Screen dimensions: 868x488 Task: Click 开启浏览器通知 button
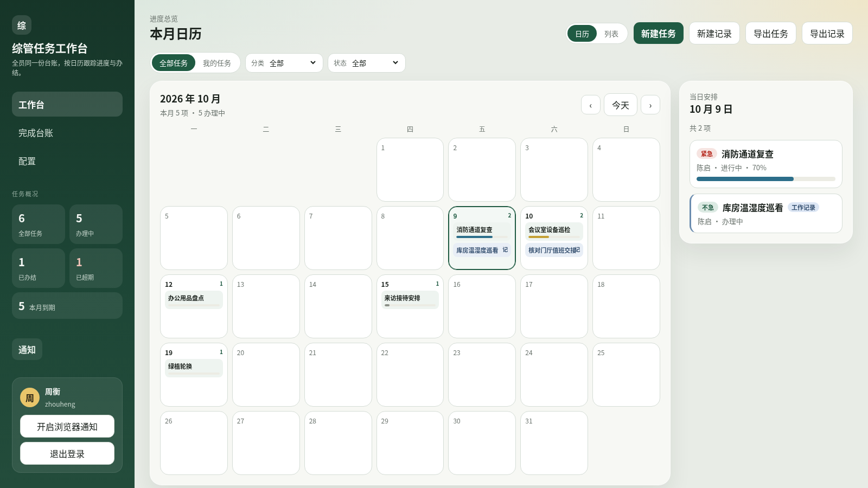(67, 426)
